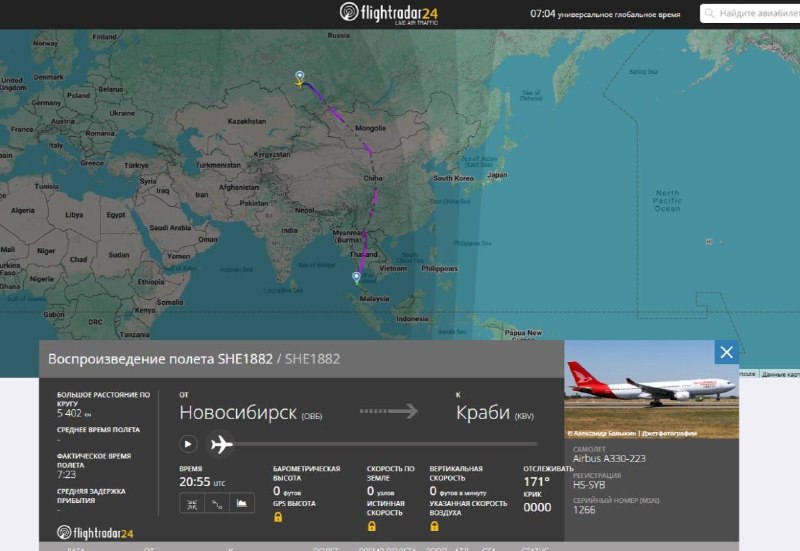Image resolution: width=800 pixels, height=551 pixels.
Task: Open the Airbus A330 aircraft photo
Action: [x=651, y=389]
